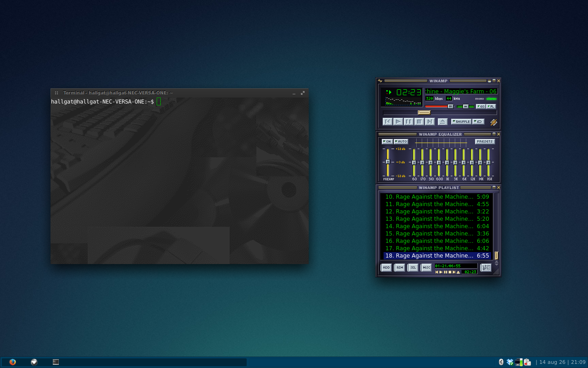Click the playlist mini Eject button
The width and height of the screenshot is (588, 368).
(x=458, y=272)
